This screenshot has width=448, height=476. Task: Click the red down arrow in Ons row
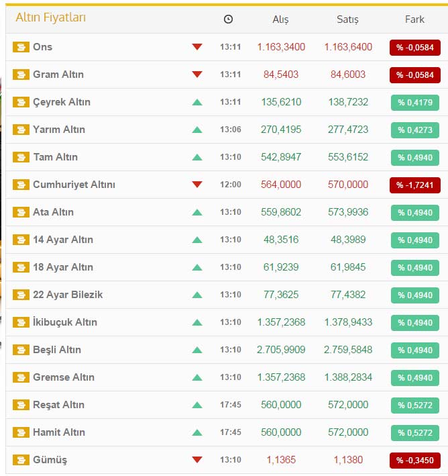tap(197, 47)
